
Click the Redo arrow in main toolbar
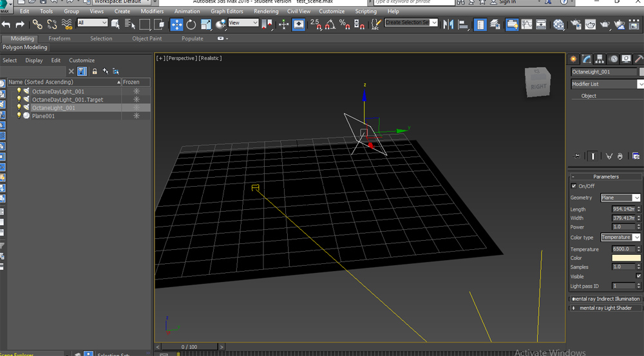pyautogui.click(x=20, y=24)
